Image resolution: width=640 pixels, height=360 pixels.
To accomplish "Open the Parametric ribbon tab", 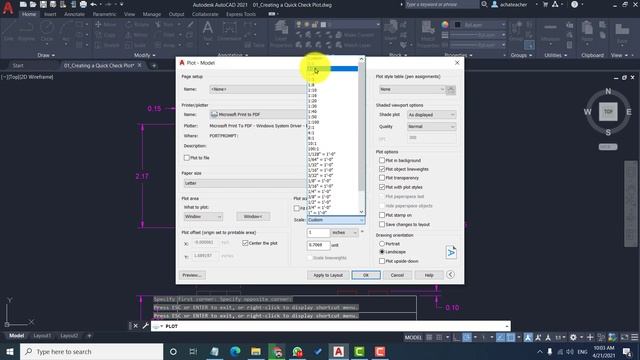I will [104, 14].
